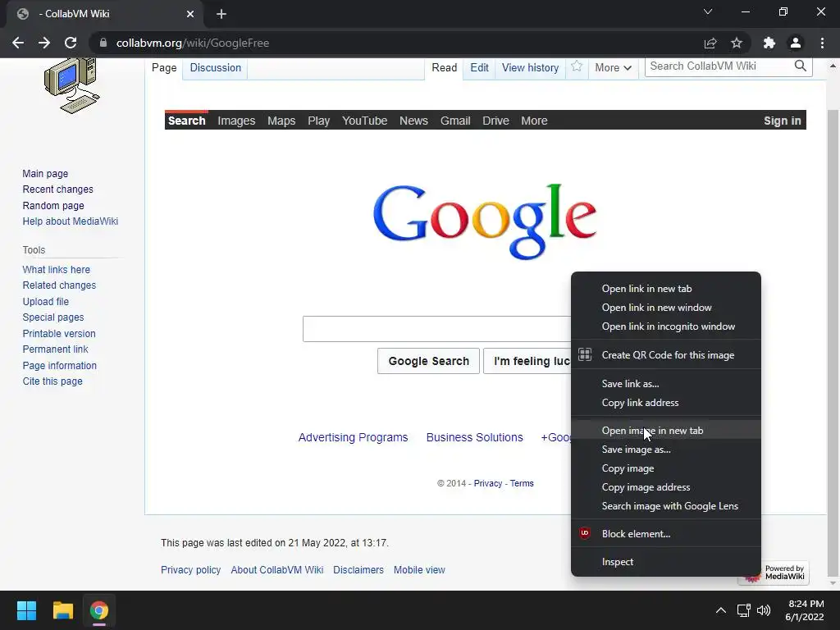Open the Windows Start menu
Image resolution: width=840 pixels, height=630 pixels.
pyautogui.click(x=26, y=610)
